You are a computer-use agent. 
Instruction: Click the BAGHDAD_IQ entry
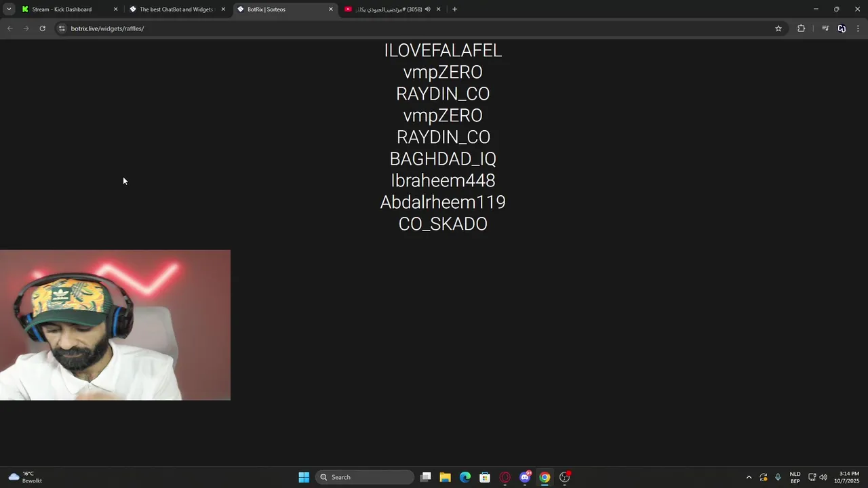443,159
